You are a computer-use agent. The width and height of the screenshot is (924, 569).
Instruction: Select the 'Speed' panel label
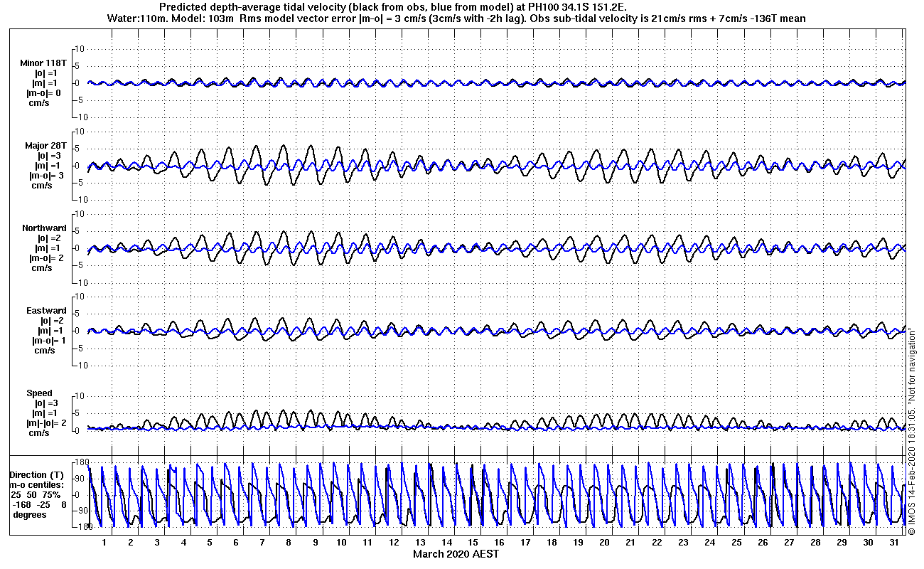pyautogui.click(x=39, y=393)
